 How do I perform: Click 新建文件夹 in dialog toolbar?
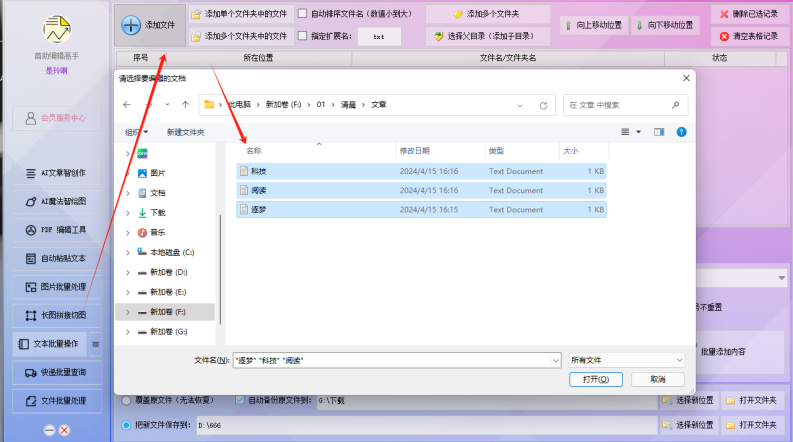click(186, 132)
